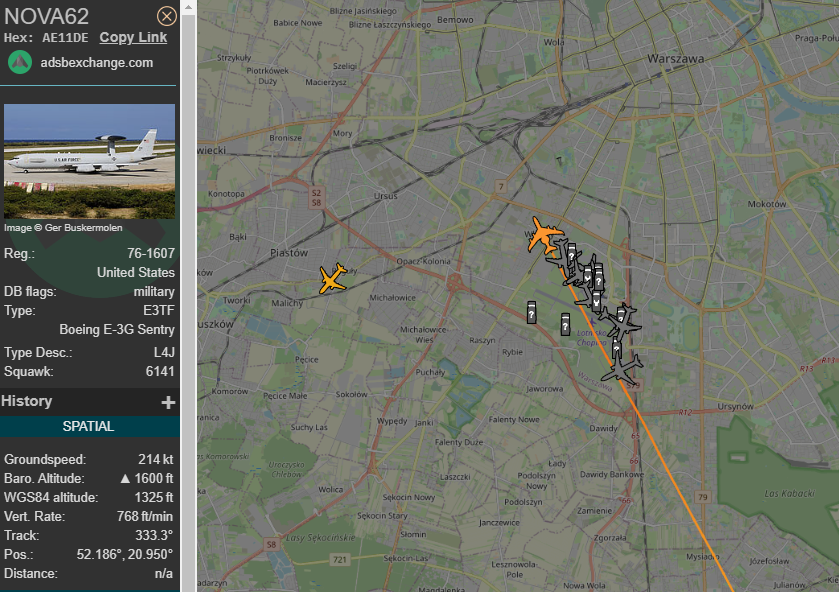Click the question-mark ground vehicle east of Raszyn
The width and height of the screenshot is (839, 592).
click(x=565, y=324)
